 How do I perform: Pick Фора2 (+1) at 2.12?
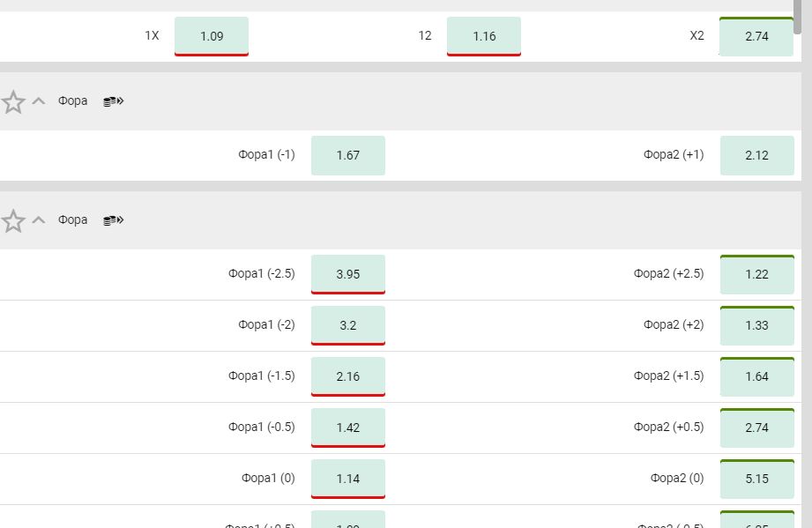click(x=757, y=155)
